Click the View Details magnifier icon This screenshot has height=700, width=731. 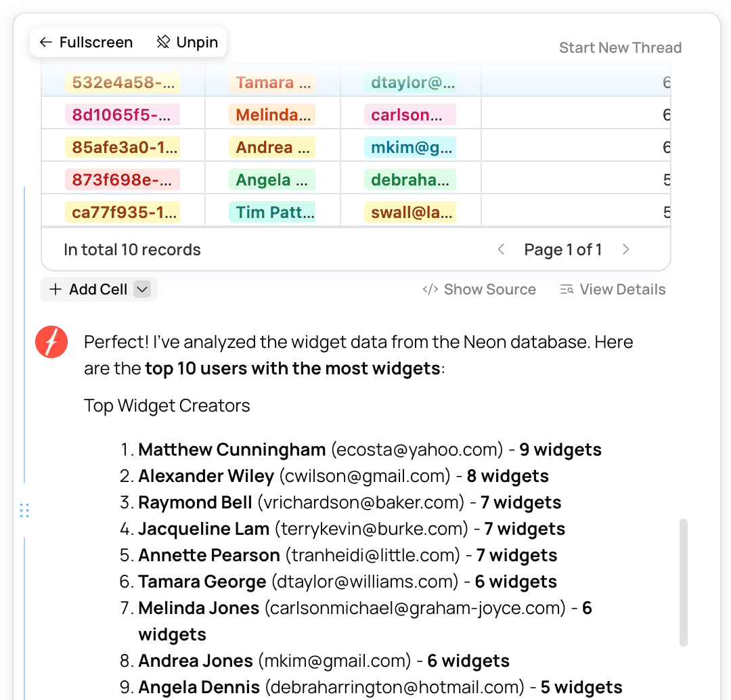pos(567,290)
